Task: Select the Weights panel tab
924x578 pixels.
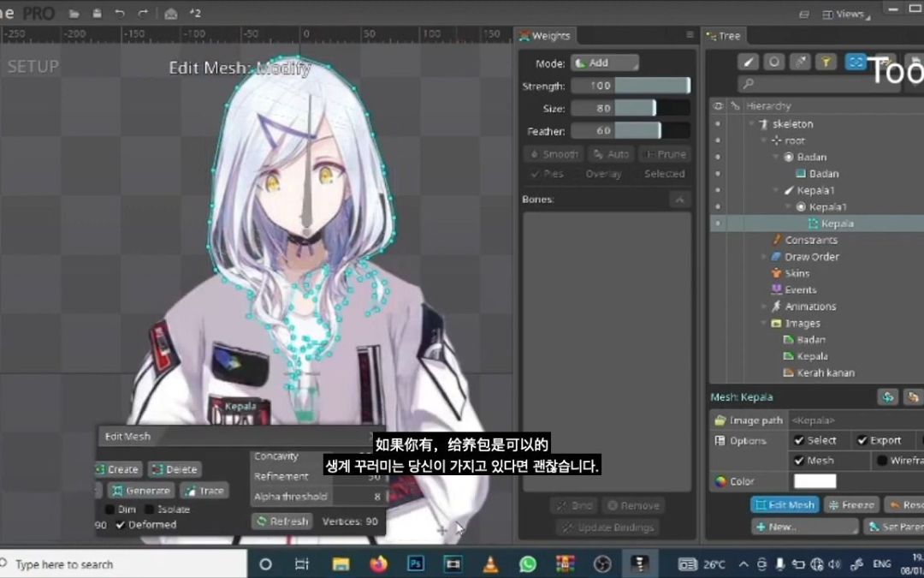Action: coord(545,35)
